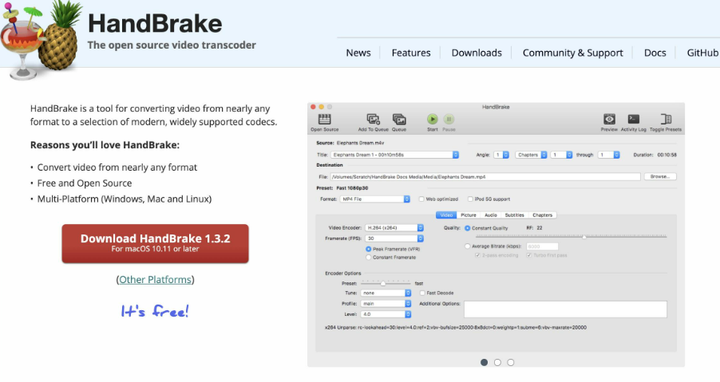Open the GitHub navigation link
Screen dimensions: 720x382
point(703,53)
